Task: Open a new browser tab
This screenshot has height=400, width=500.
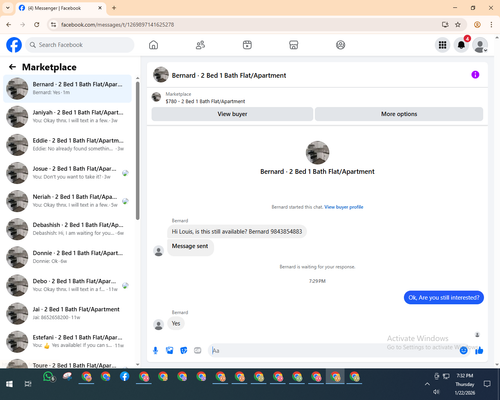Action: 114,8
